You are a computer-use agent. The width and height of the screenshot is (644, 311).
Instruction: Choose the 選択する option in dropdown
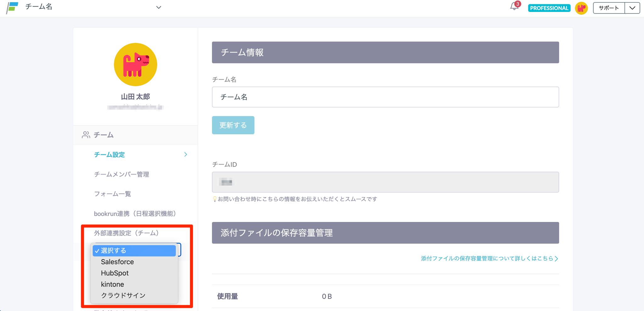tap(134, 251)
